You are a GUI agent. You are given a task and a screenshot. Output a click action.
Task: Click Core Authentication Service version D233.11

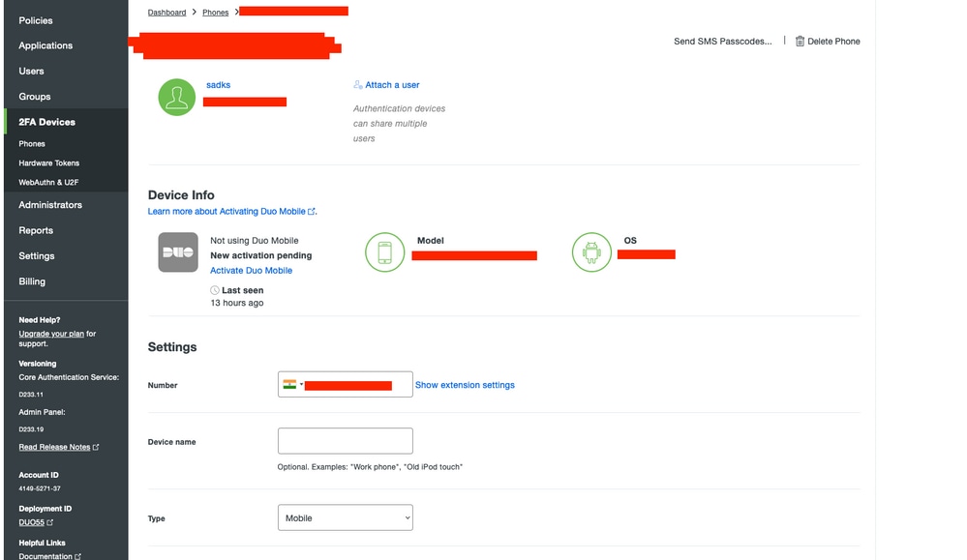coord(31,395)
